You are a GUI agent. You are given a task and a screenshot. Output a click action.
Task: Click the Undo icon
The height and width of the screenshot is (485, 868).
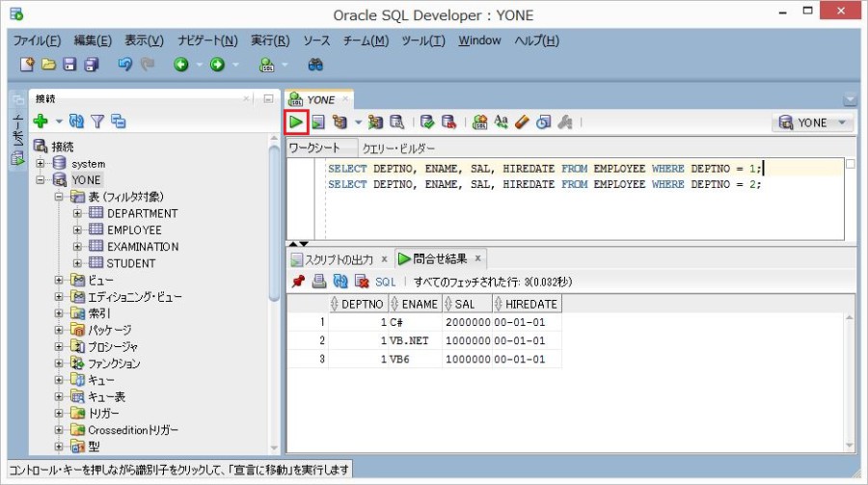pos(125,65)
